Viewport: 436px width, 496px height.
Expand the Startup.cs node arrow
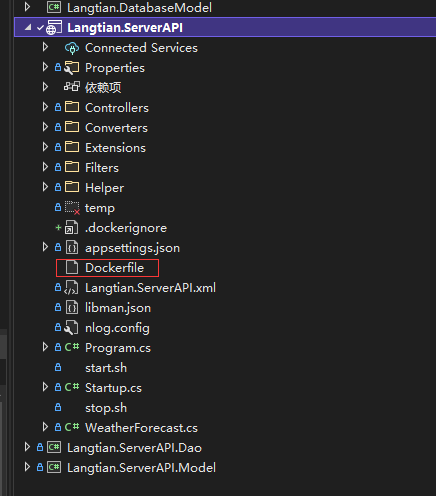pyautogui.click(x=45, y=387)
